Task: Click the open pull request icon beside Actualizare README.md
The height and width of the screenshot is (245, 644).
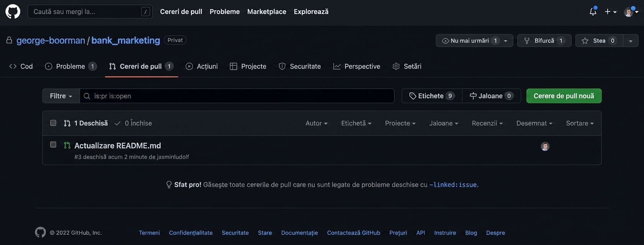Action: pos(67,145)
